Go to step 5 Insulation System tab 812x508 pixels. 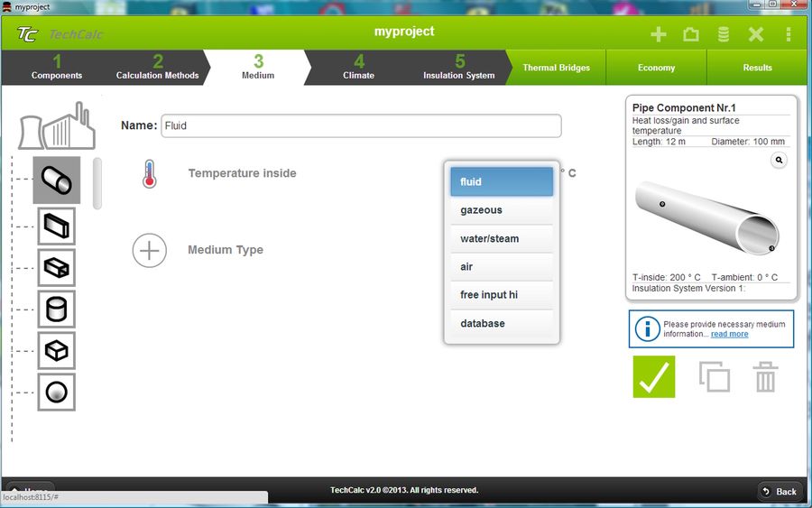click(459, 68)
